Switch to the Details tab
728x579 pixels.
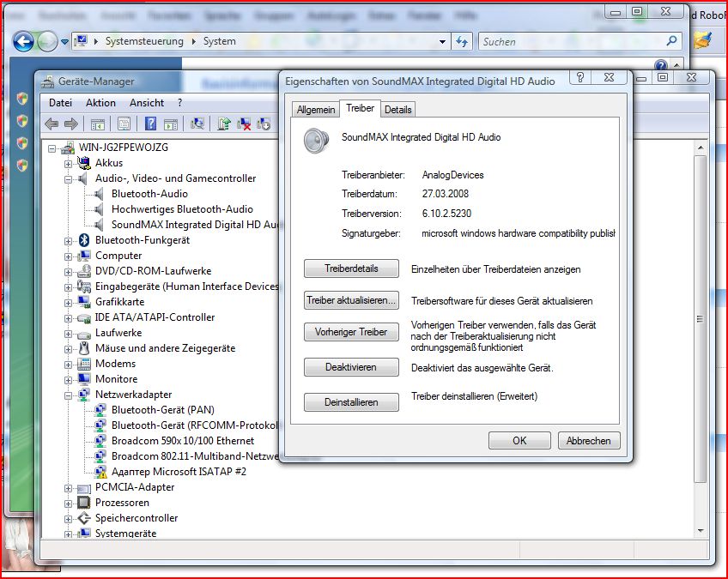point(397,110)
